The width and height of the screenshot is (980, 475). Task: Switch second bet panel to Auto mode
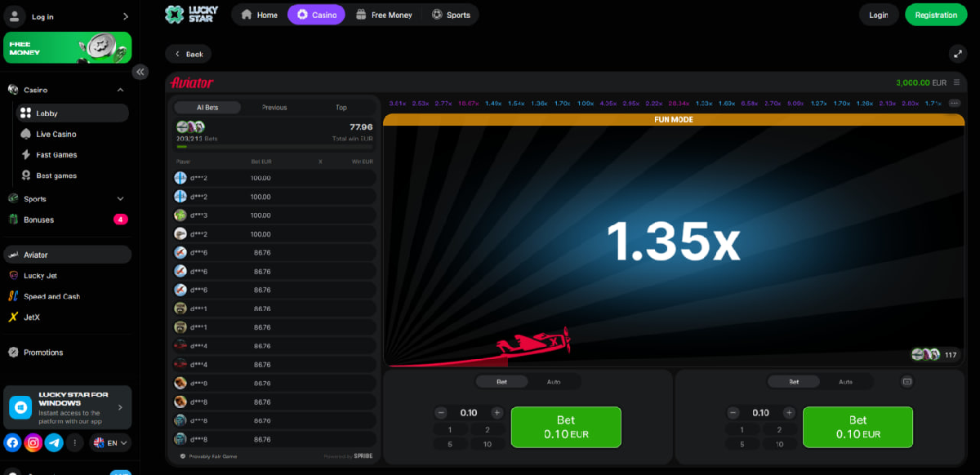[x=846, y=381]
